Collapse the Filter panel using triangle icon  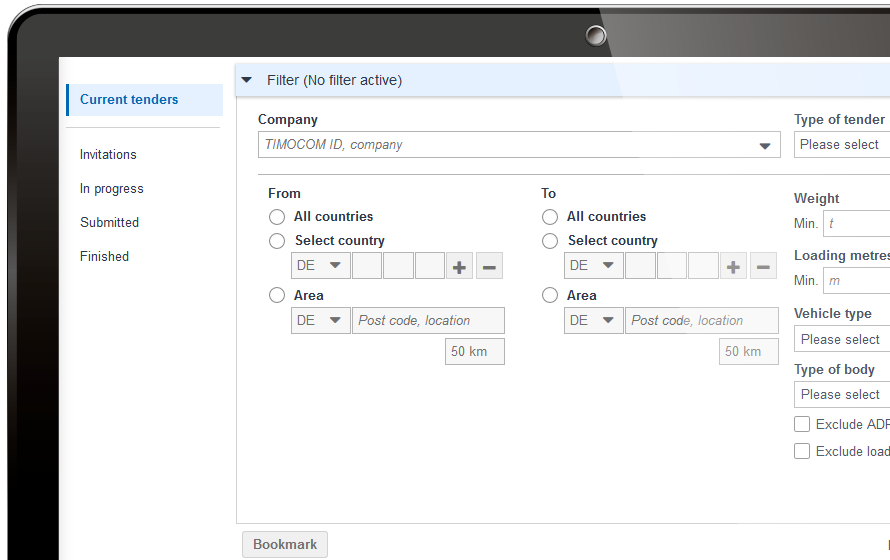(x=247, y=80)
